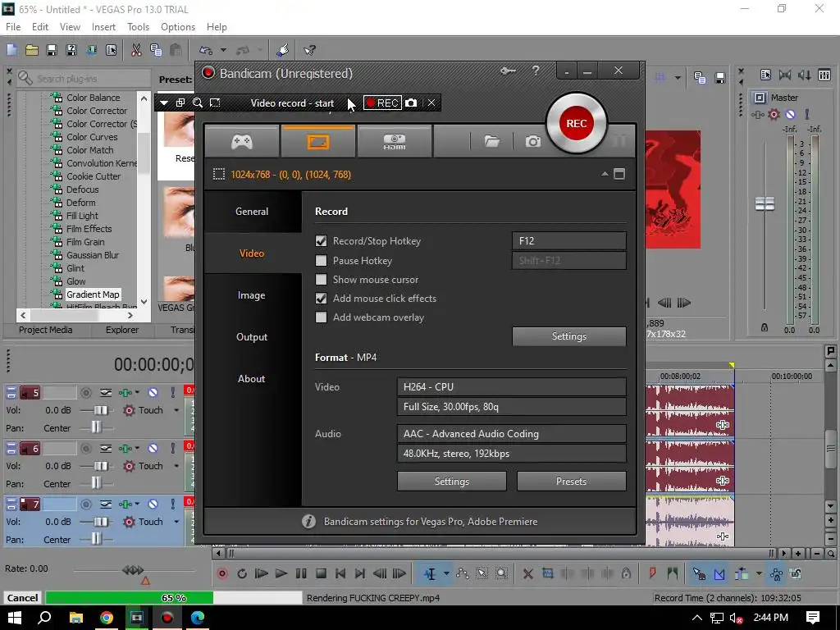Open Bandicam output folder icon

(492, 141)
